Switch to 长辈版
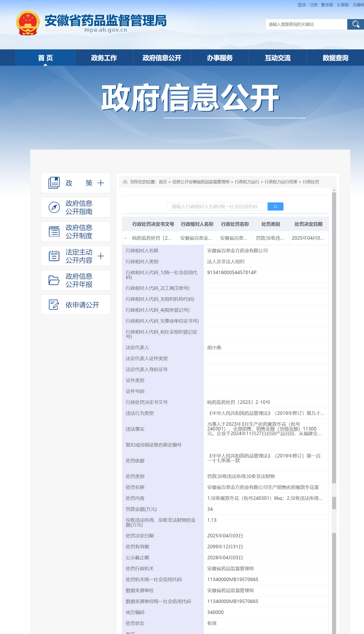Image resolution: width=364 pixels, height=634 pixels. pos(343,5)
